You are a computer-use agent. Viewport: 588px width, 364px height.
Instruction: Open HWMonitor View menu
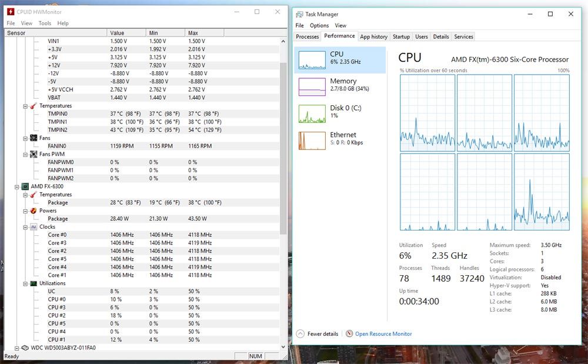26,24
